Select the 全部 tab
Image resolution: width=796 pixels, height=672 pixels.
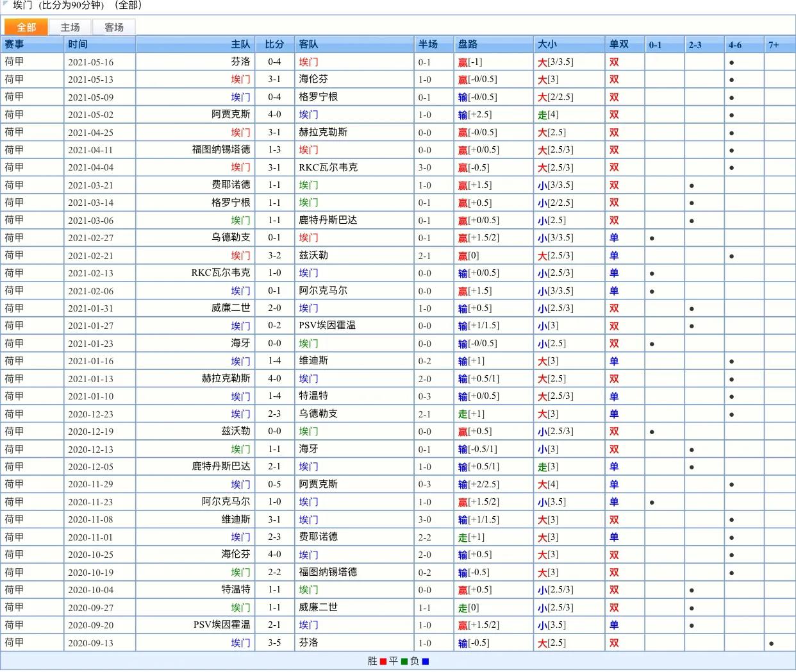click(26, 27)
